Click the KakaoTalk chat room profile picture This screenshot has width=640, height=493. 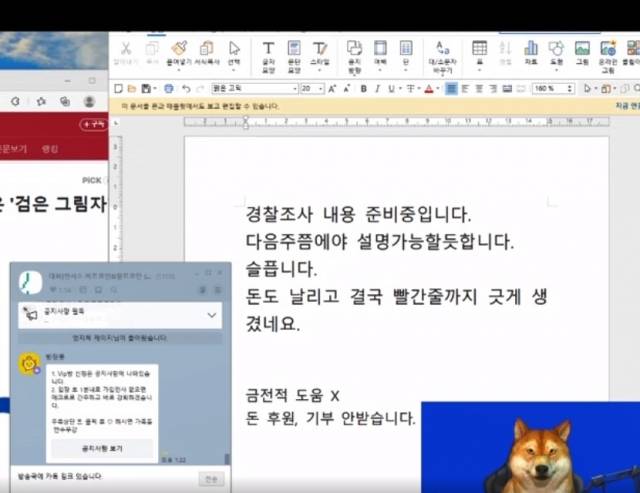coord(31,282)
